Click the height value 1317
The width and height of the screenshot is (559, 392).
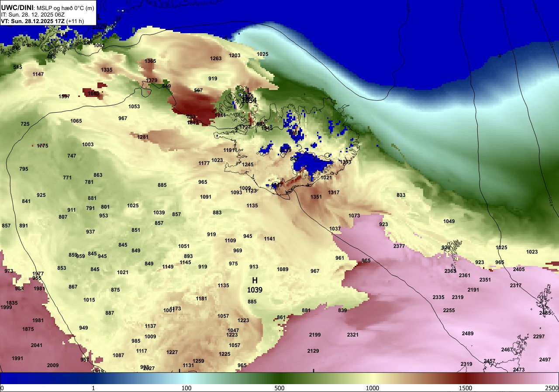click(x=334, y=193)
